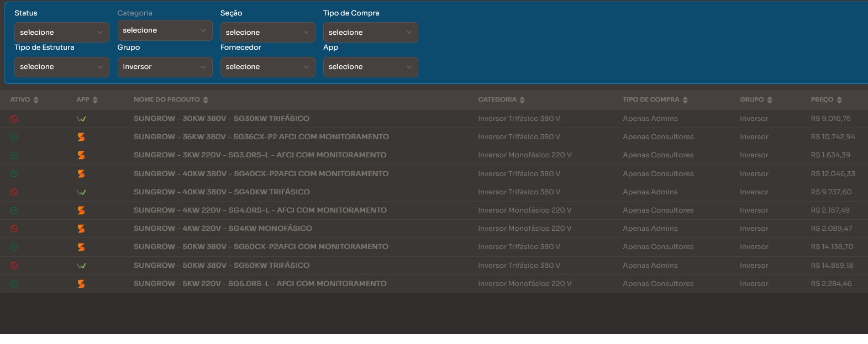868x344 pixels.
Task: Open the Fornecedor dropdown filter
Action: click(x=267, y=67)
